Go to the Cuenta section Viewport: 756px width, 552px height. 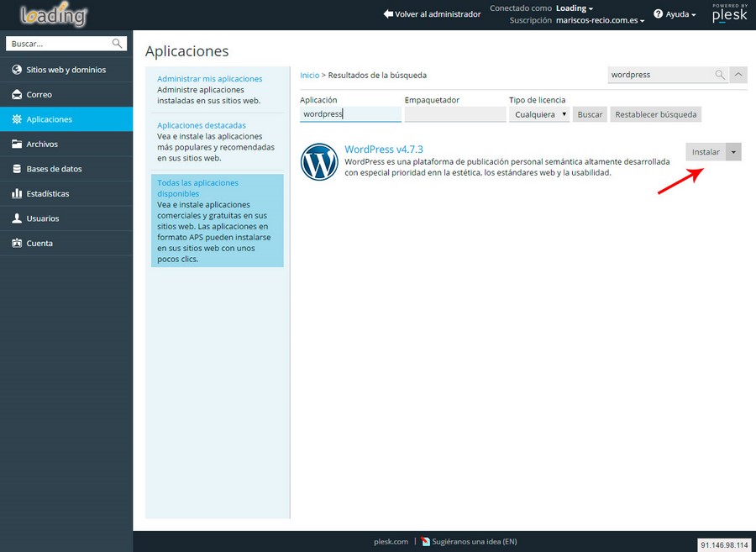[x=66, y=243]
